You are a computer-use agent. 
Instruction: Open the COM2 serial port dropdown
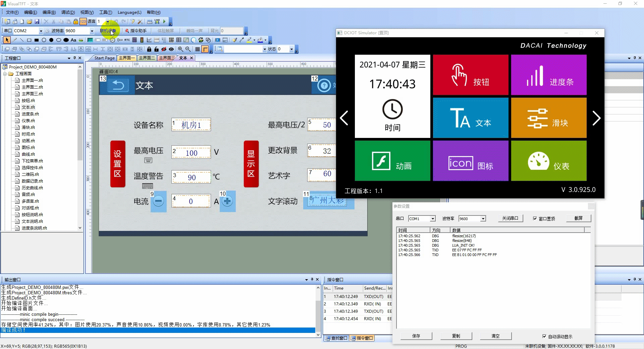pos(41,31)
